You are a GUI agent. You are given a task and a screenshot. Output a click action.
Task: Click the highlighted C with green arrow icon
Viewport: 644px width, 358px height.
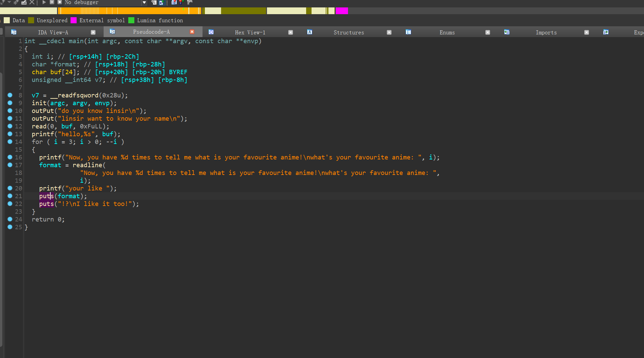pyautogui.click(x=161, y=2)
